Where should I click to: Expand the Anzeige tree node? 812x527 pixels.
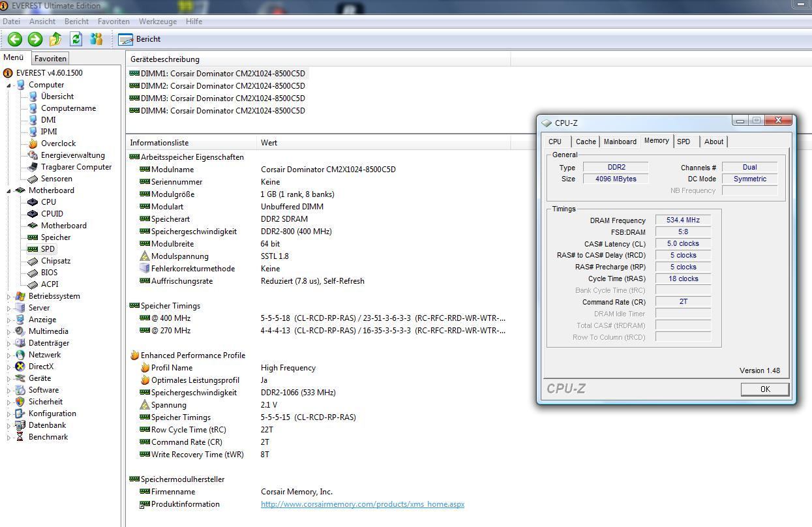[9, 320]
